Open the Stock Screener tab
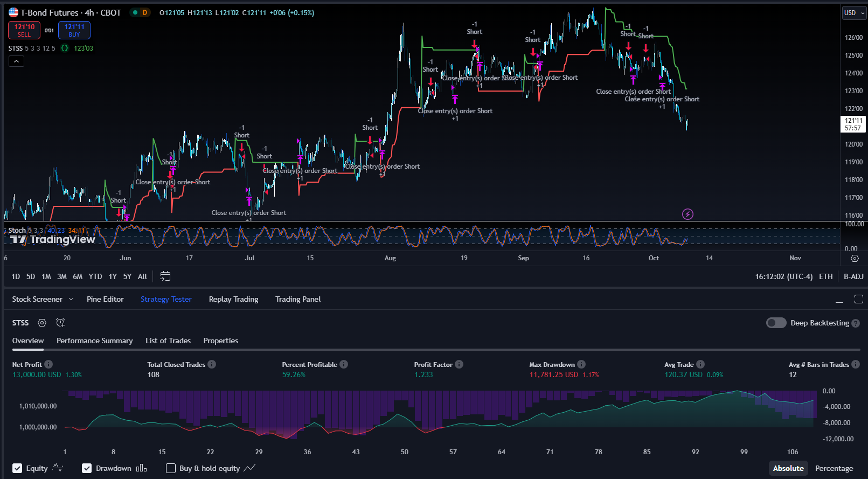This screenshot has height=479, width=868. tap(37, 299)
